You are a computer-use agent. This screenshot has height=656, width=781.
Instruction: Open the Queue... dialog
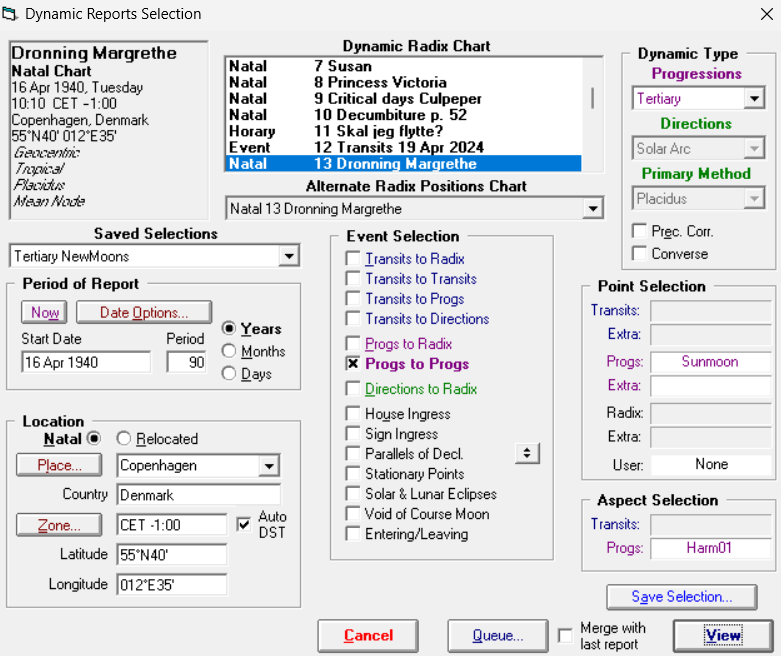pos(498,636)
